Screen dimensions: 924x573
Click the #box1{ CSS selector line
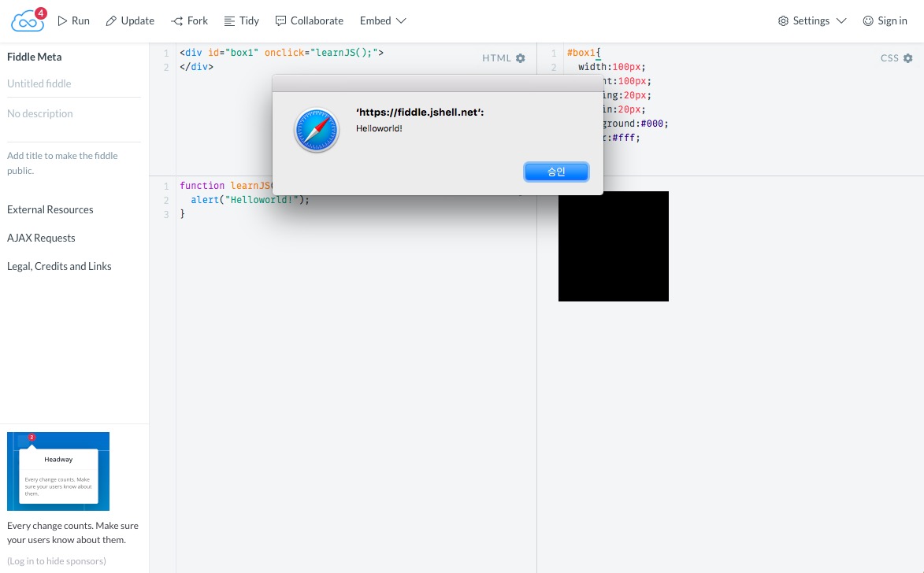tap(584, 53)
